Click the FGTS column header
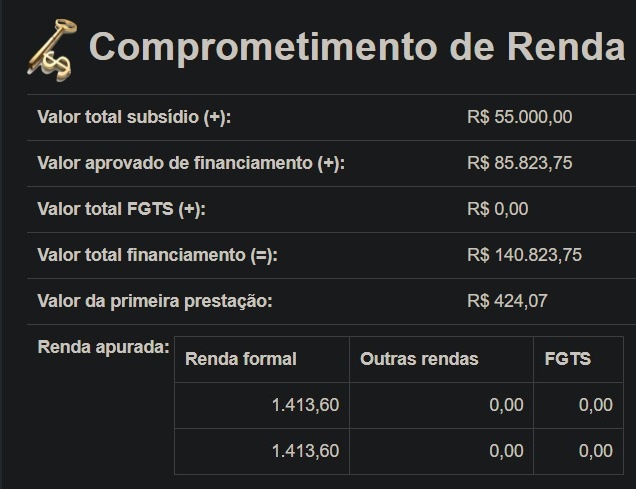 click(568, 359)
